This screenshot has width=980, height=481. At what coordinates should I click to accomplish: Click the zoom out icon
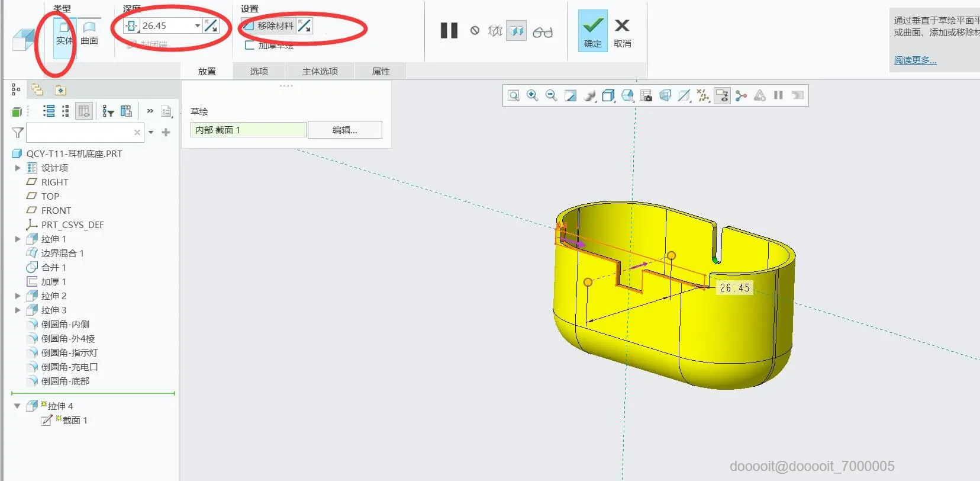[x=551, y=95]
